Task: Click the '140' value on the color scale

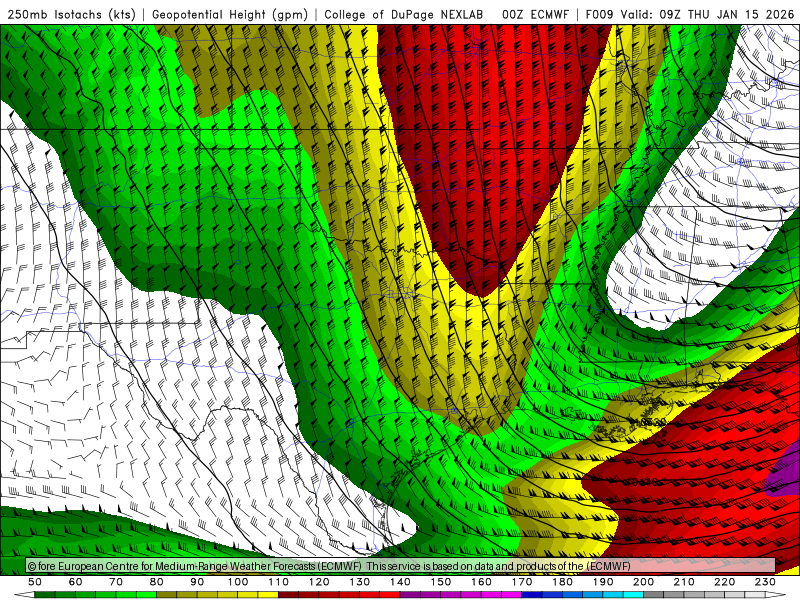Action: click(x=401, y=582)
